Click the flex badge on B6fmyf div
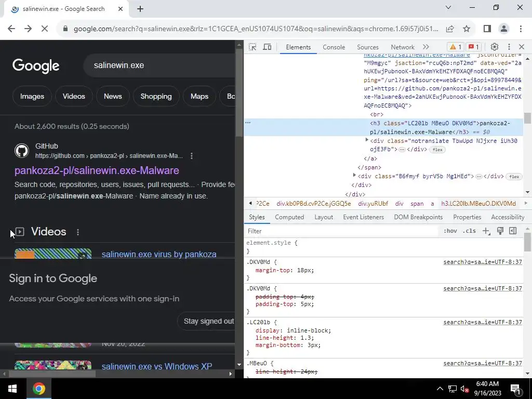This screenshot has width=532, height=399. (x=514, y=177)
